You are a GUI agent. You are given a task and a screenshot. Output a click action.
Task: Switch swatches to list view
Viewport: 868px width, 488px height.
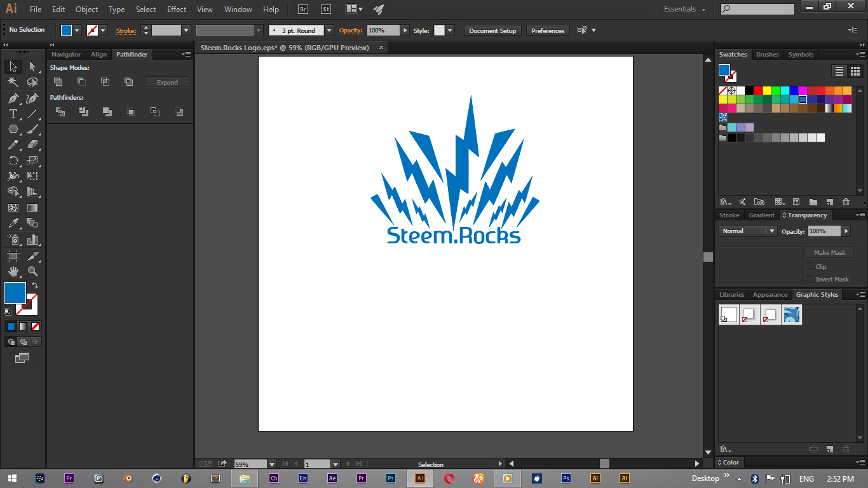coord(839,71)
